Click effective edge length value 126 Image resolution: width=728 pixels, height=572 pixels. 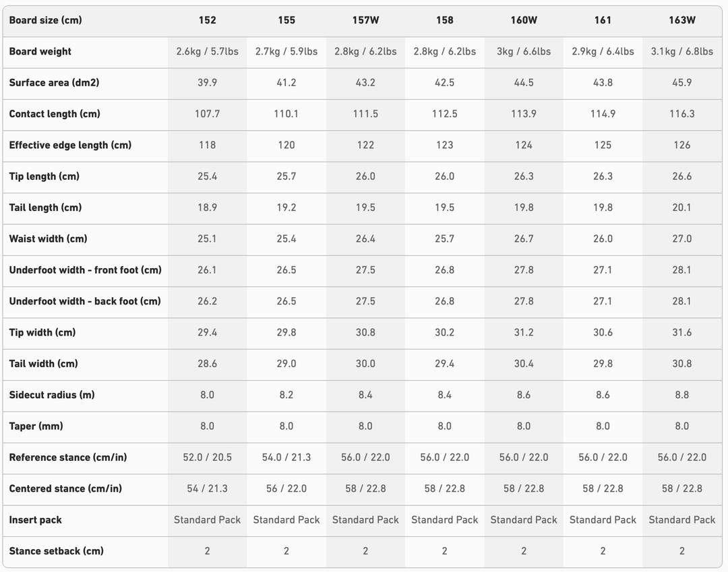[x=681, y=145]
